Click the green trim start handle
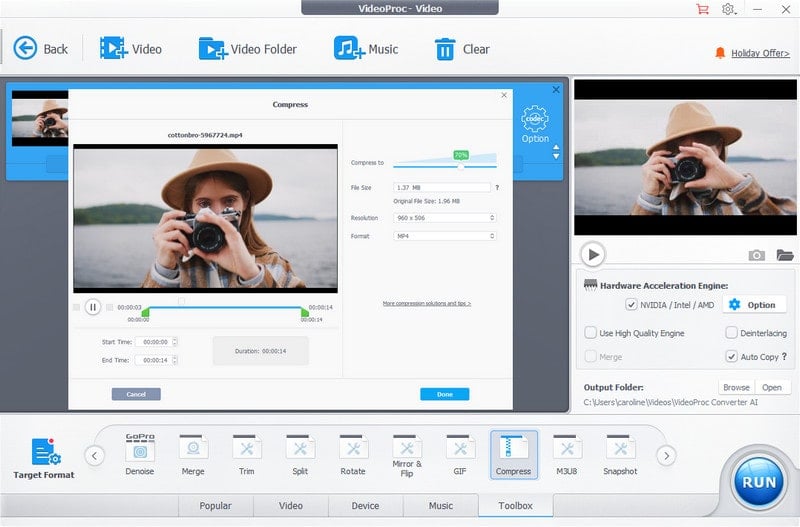This screenshot has height=527, width=800. [x=145, y=312]
